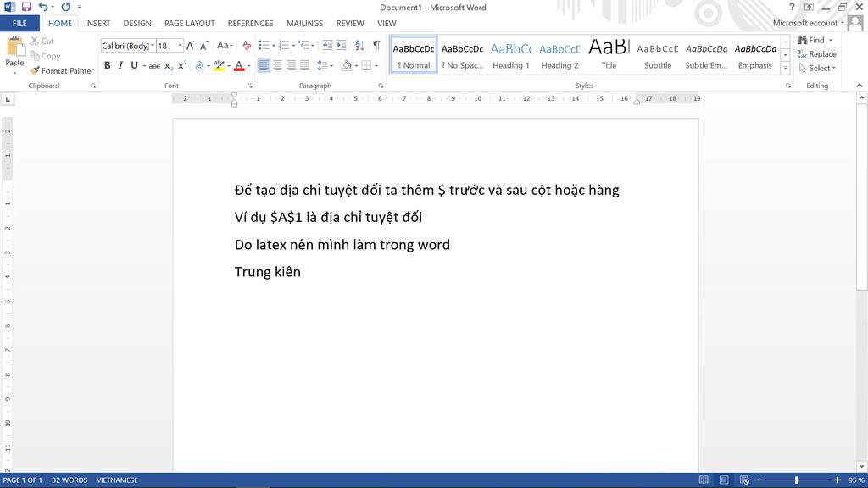The width and height of the screenshot is (868, 488).
Task: Increase the font size with Grow Font
Action: pos(191,46)
